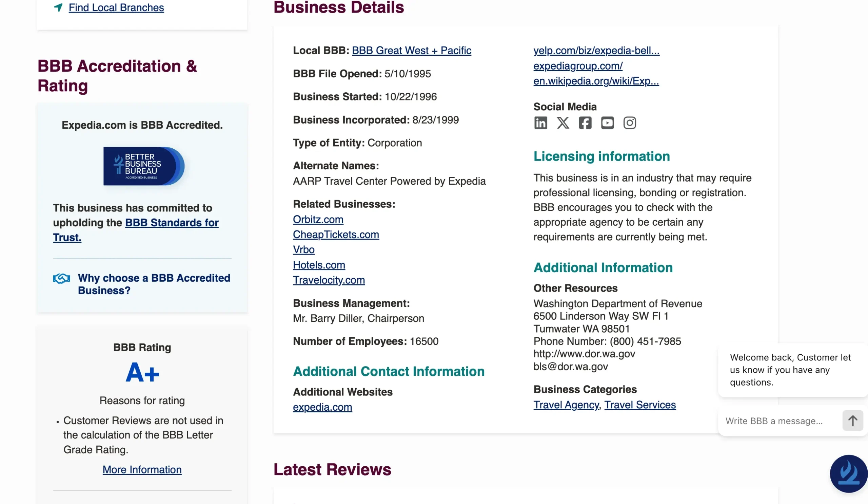The image size is (868, 504).
Task: Click the Reasons for rating label
Action: coord(142,400)
